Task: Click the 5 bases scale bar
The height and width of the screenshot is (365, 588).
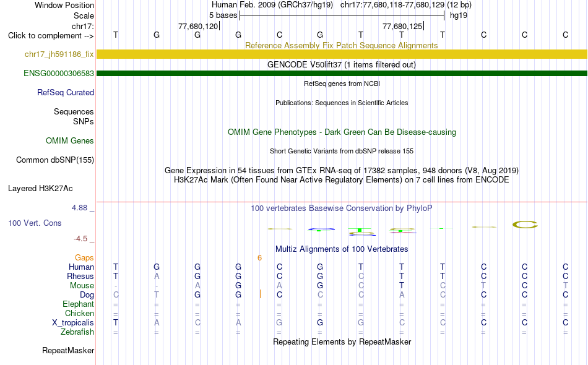Action: [x=342, y=15]
